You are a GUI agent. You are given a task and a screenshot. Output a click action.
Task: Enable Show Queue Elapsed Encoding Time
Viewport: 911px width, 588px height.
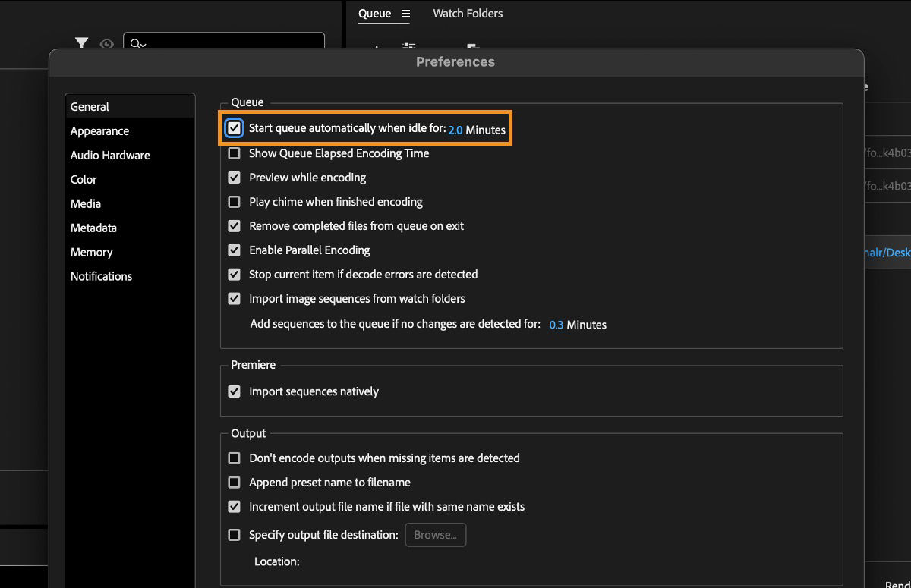point(234,153)
